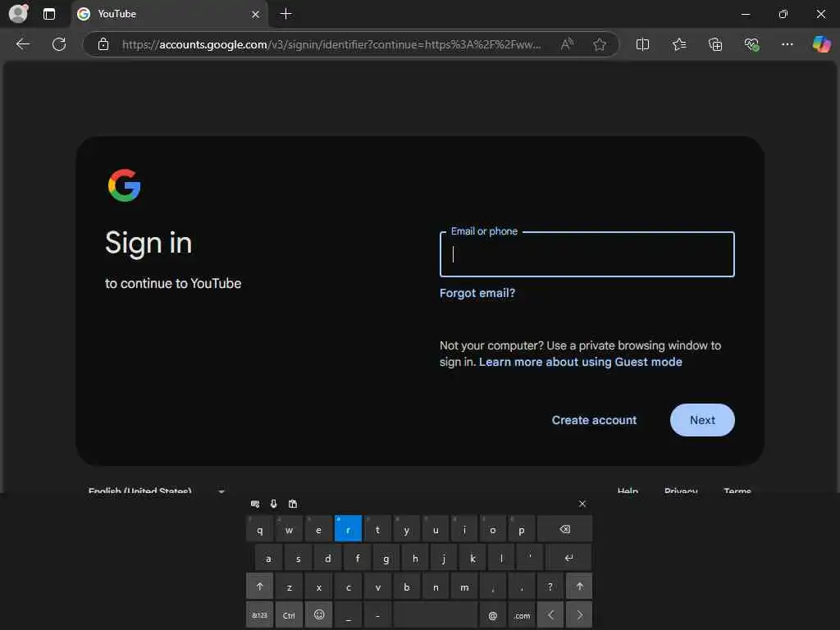Tap the period key
This screenshot has height=630, width=840.
point(521,586)
